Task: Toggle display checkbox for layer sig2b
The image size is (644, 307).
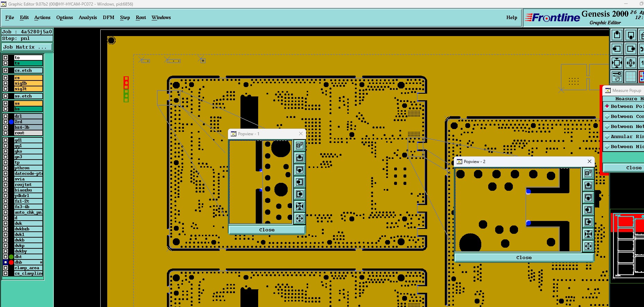Action: pos(6,83)
